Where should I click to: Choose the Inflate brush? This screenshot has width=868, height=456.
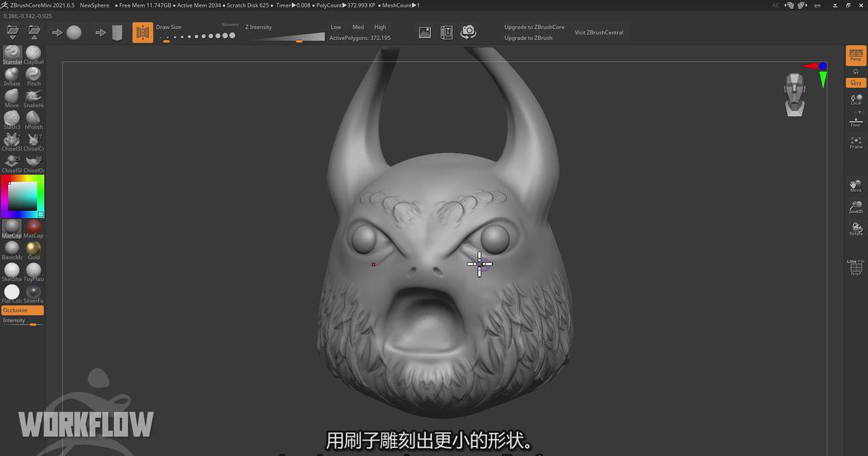click(x=12, y=77)
